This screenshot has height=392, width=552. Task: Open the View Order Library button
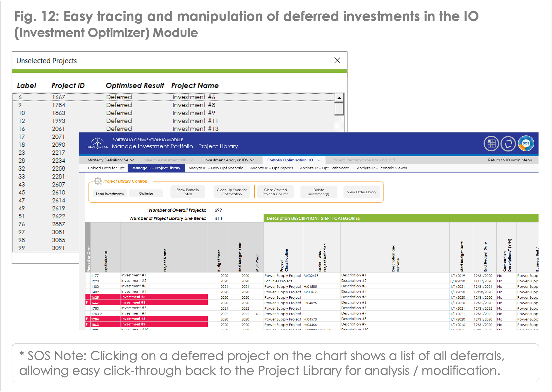pyautogui.click(x=361, y=192)
